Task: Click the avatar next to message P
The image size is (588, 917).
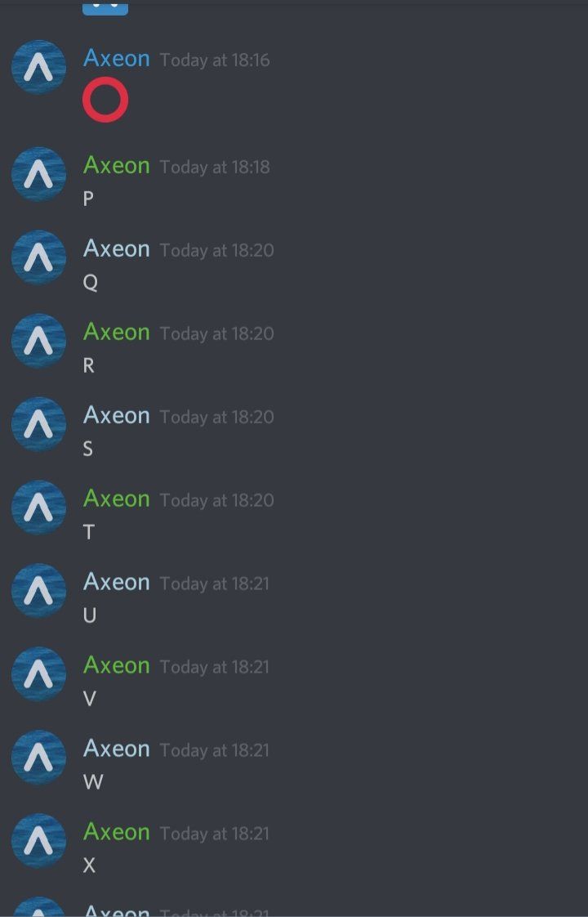Action: [x=38, y=174]
